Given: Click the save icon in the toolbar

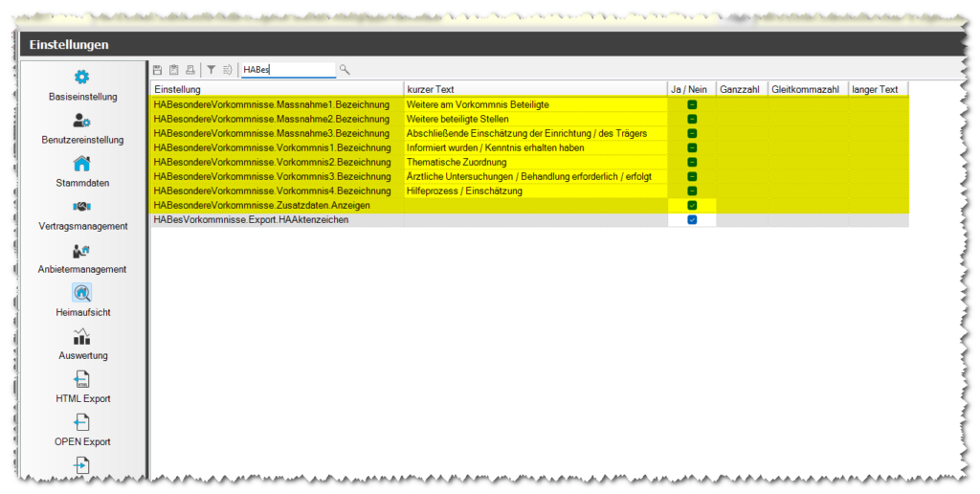Looking at the screenshot, I should (158, 70).
